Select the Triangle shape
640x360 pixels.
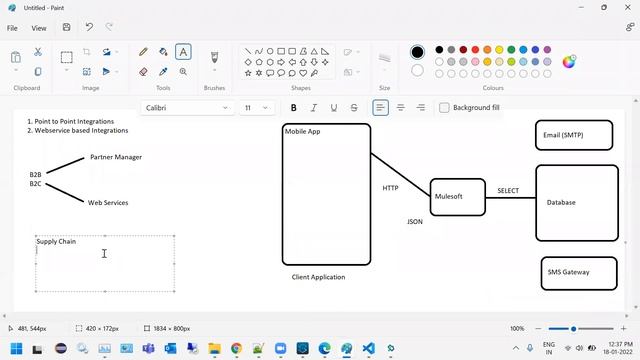(314, 51)
